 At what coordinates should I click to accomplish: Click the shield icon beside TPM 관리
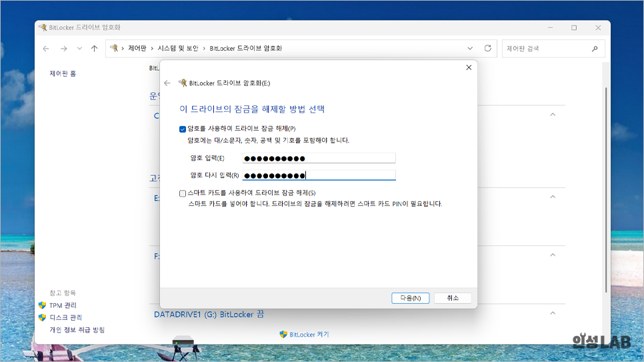tap(42, 305)
